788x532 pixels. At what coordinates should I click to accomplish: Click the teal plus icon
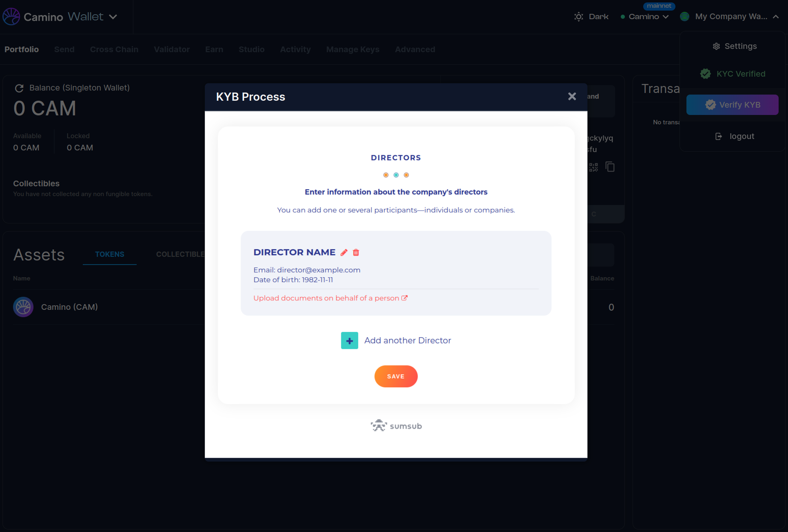tap(350, 340)
